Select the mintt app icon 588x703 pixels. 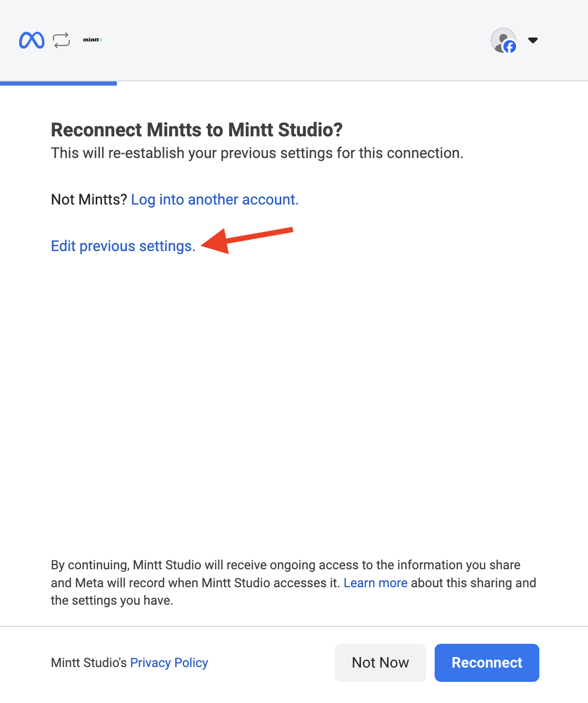coord(91,39)
